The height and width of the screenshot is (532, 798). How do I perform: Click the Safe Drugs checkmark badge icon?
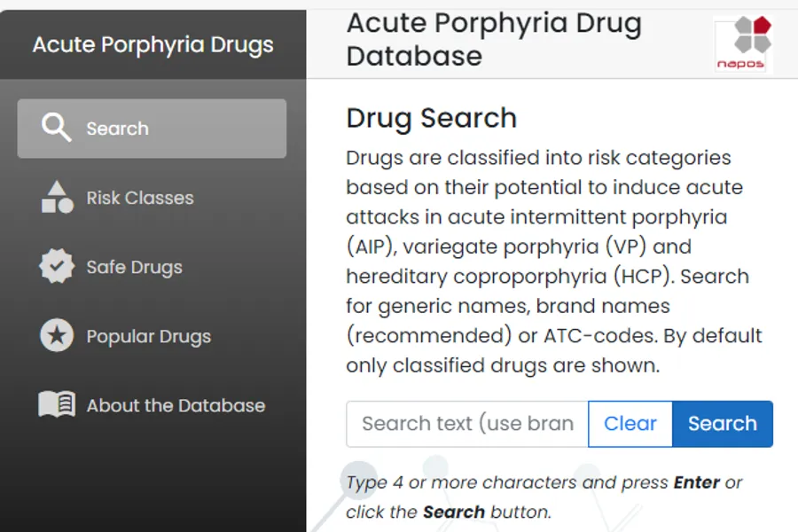pyautogui.click(x=57, y=267)
